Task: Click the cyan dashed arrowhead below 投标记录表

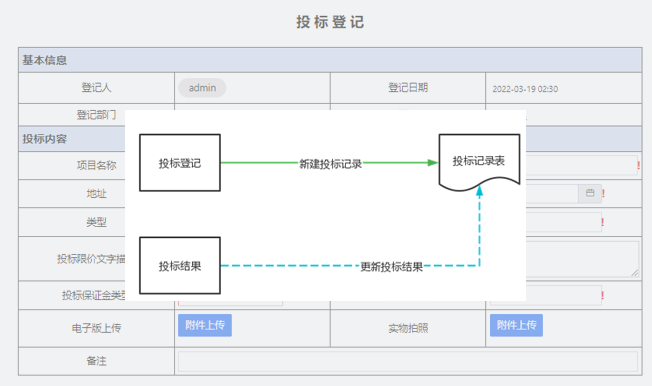Action: tap(479, 191)
